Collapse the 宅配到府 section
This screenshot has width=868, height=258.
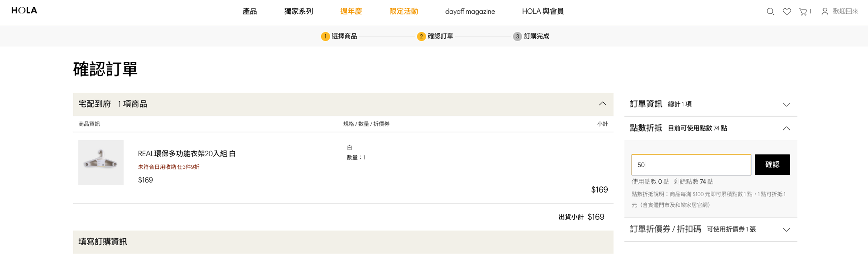[x=602, y=104]
